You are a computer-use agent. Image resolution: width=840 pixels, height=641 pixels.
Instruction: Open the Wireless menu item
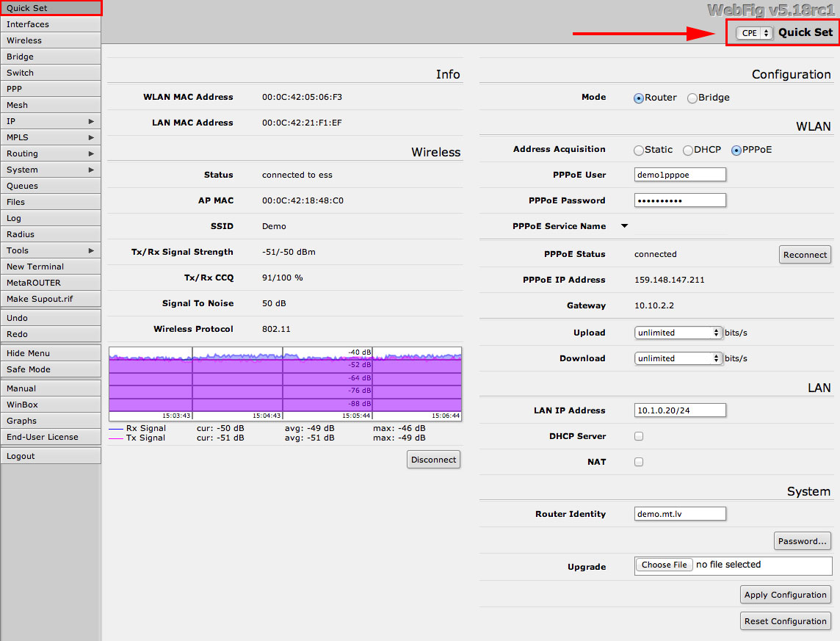tap(50, 40)
